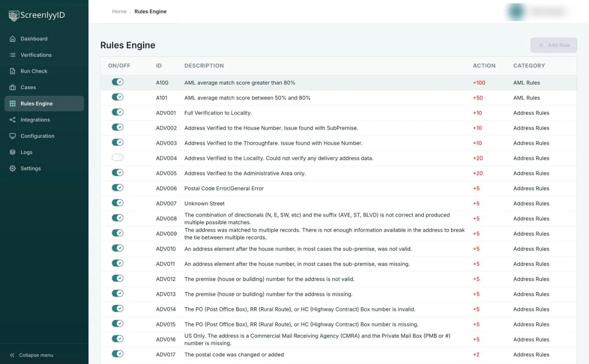Click the Verifications list icon
The width and height of the screenshot is (589, 364).
click(x=13, y=55)
